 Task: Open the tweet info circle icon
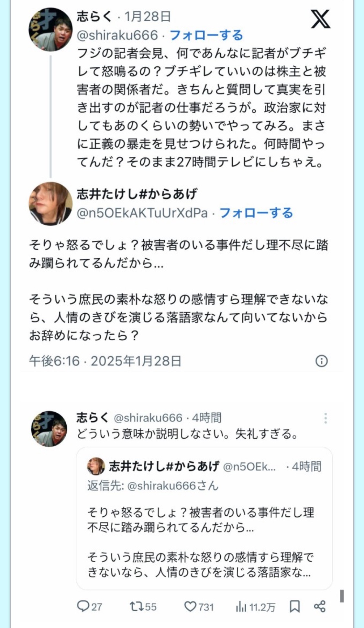pos(321,361)
